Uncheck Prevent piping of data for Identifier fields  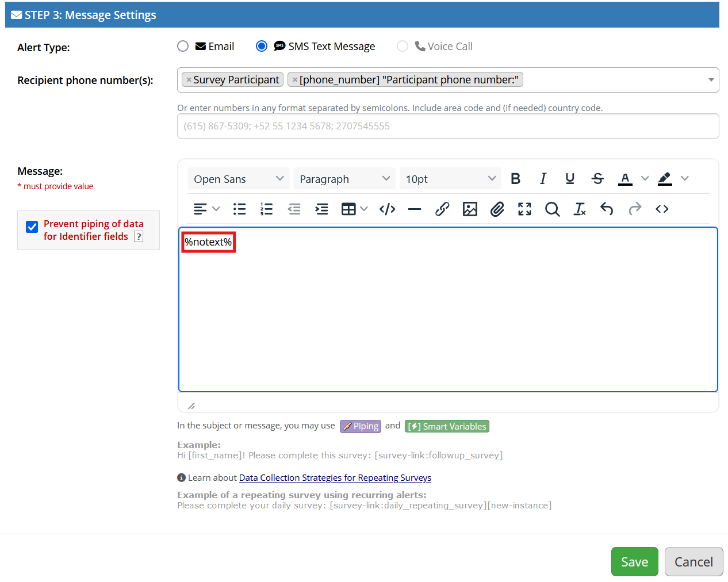coord(32,227)
